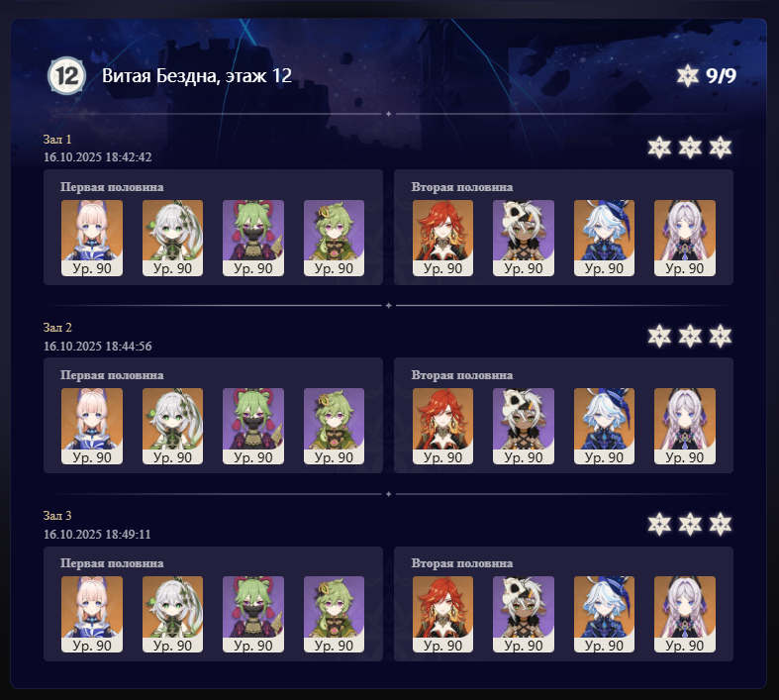Select lavender-braided character in Зал 3 second half

point(685,615)
